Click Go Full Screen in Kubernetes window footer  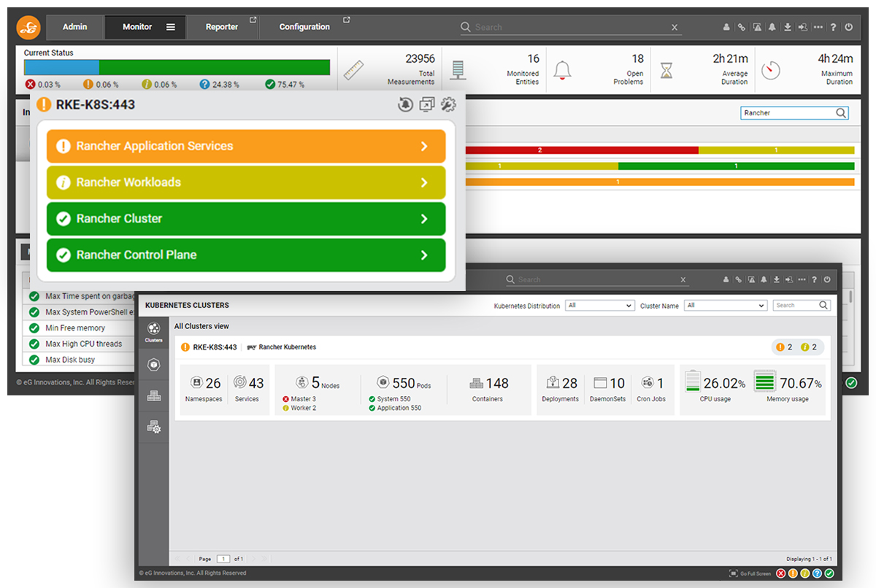point(750,573)
